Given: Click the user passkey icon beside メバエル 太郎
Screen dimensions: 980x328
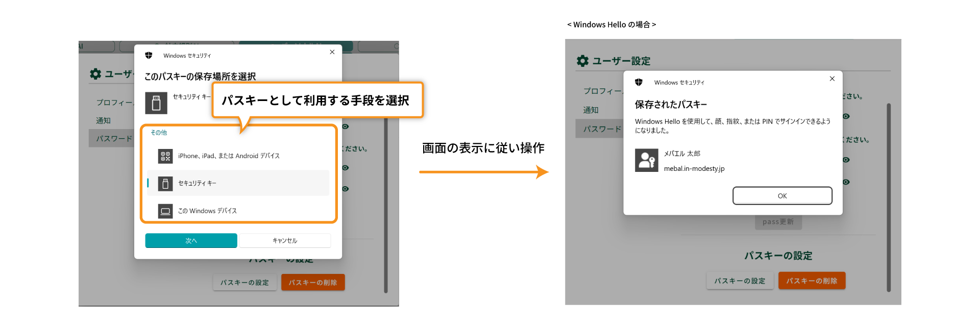Looking at the screenshot, I should [646, 161].
